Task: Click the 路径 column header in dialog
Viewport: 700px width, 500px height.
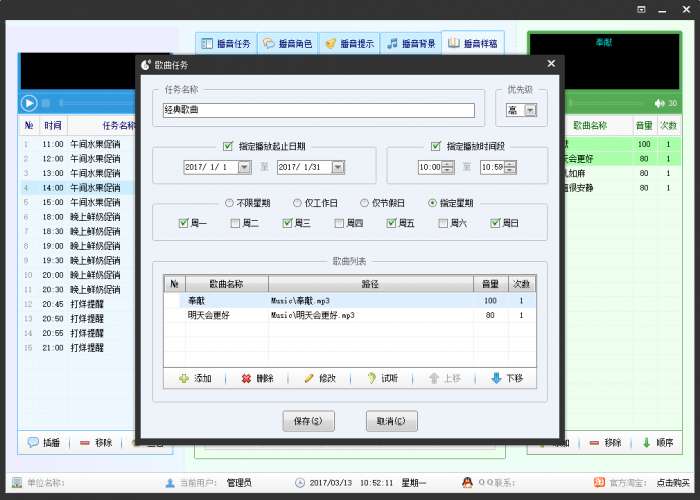Action: 371,284
